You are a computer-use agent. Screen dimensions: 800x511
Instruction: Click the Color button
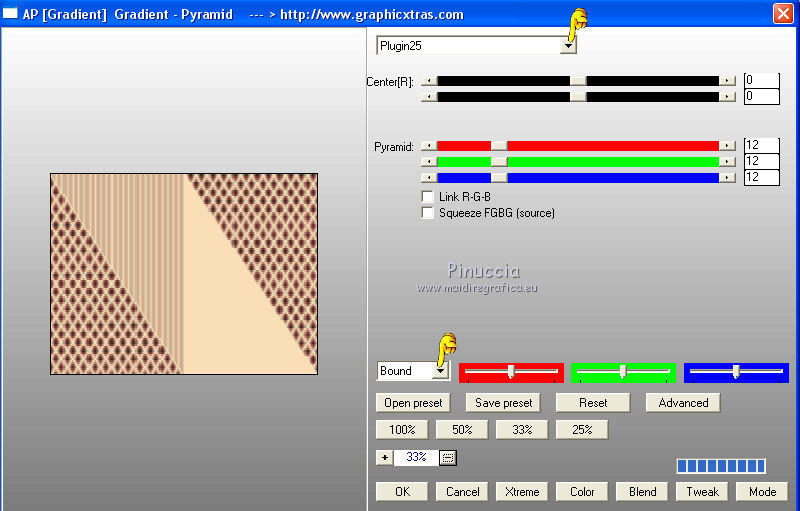(582, 492)
